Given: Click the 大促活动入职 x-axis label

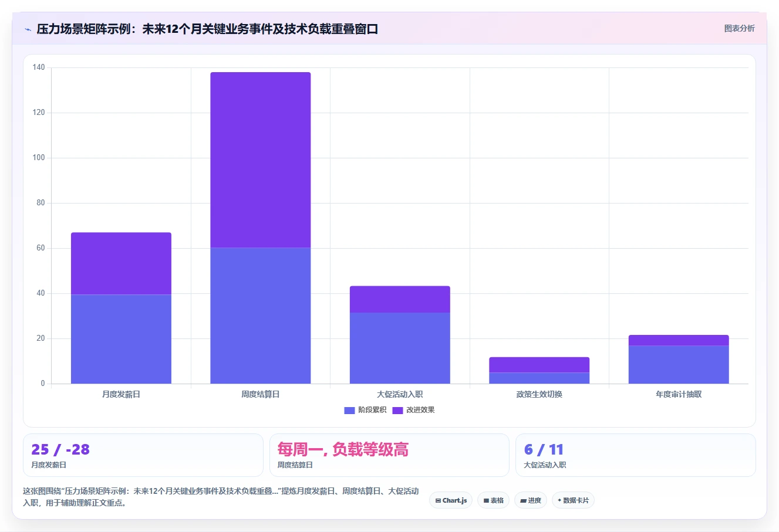Looking at the screenshot, I should [x=400, y=394].
